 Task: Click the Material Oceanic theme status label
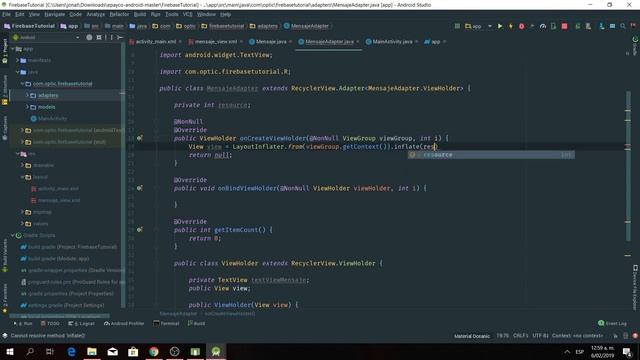pos(472,336)
